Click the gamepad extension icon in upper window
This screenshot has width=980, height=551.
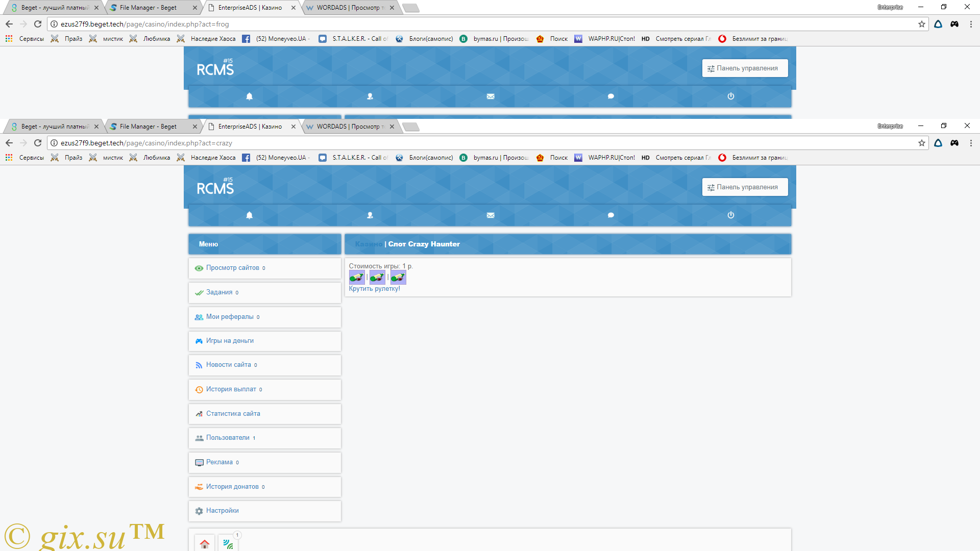954,24
